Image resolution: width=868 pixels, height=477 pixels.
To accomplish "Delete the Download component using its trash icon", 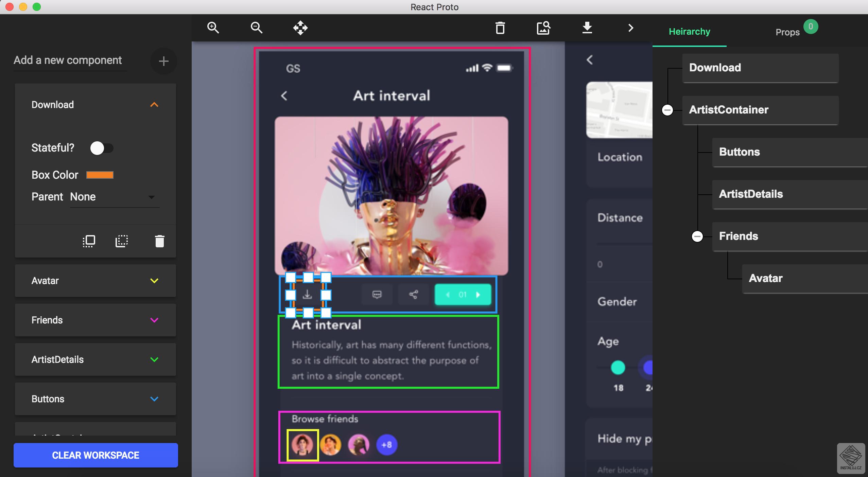I will coord(159,241).
